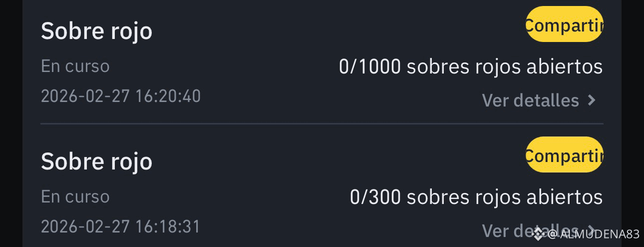
Task: Click the @ALMUDENA83 watermark username
Action: [x=594, y=234]
